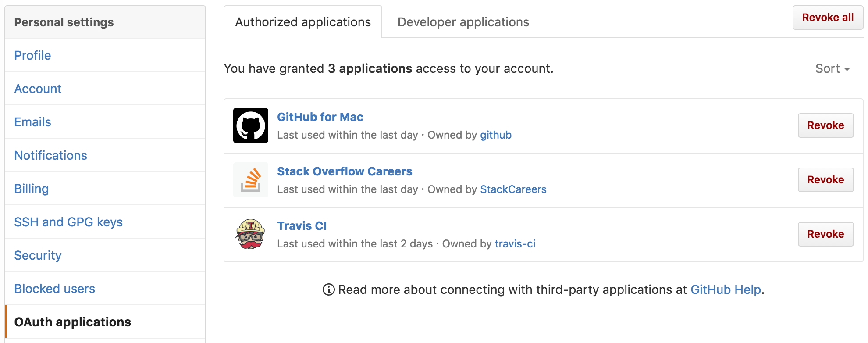Open the GitHub Help link

(x=726, y=289)
